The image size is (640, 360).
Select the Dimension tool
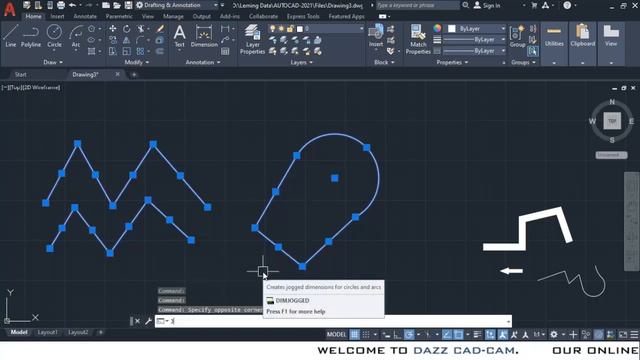pos(204,36)
